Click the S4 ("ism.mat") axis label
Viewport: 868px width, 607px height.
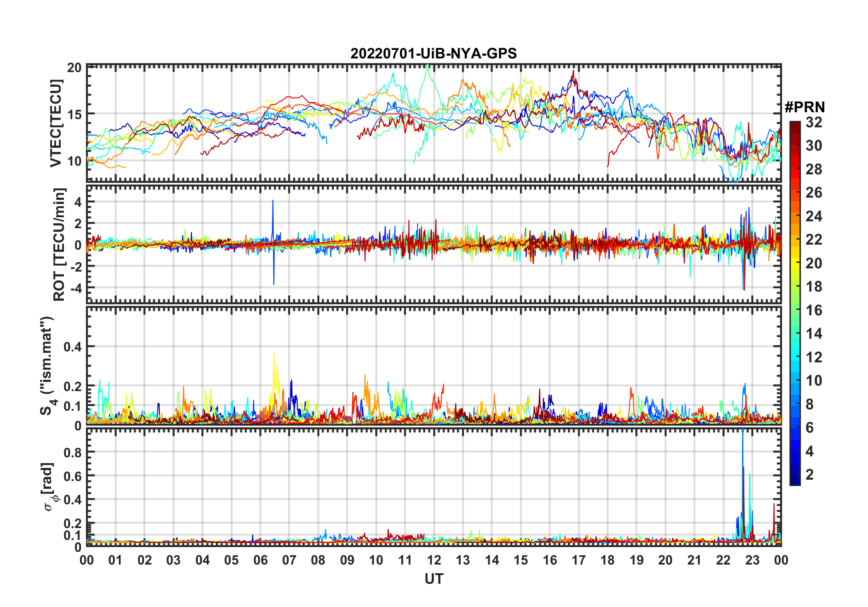pos(49,366)
